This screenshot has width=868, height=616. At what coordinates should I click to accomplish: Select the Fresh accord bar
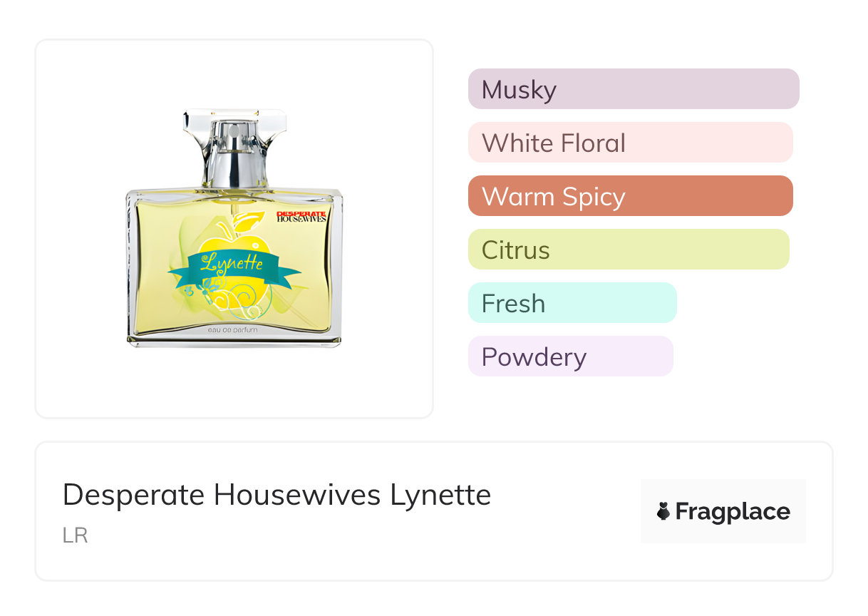(572, 303)
